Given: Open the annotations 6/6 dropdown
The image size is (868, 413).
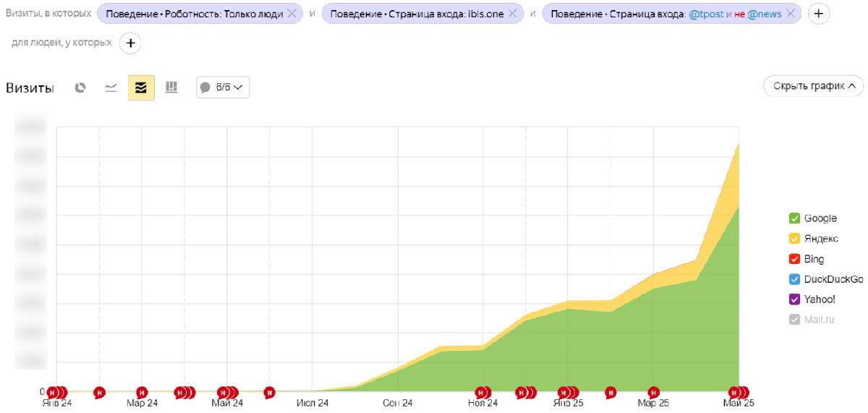Looking at the screenshot, I should pos(223,88).
